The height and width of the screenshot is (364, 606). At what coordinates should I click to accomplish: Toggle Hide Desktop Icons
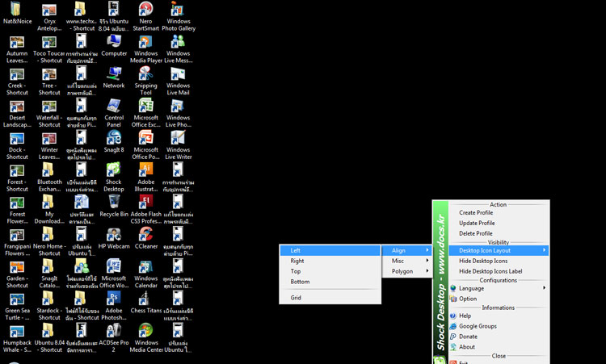(x=499, y=261)
